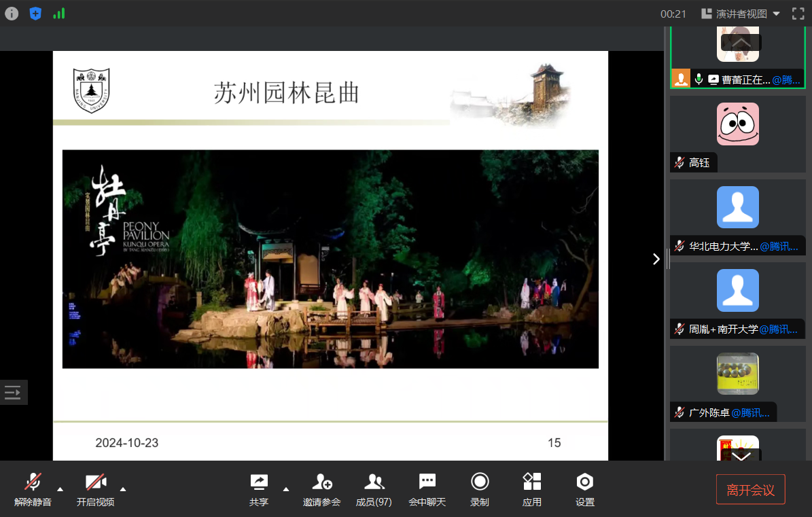Expand share options arrow beside 共享
812x517 pixels.
pos(286,489)
